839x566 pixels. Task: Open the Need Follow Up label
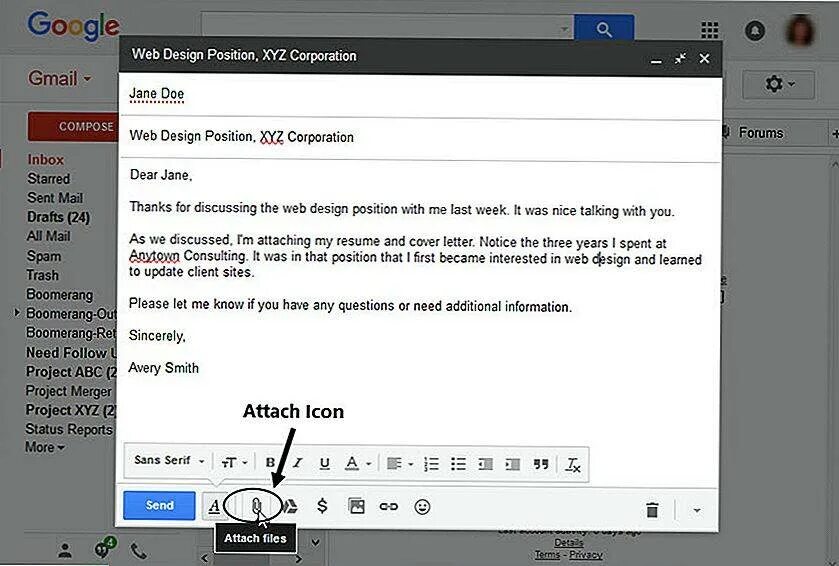[71, 353]
